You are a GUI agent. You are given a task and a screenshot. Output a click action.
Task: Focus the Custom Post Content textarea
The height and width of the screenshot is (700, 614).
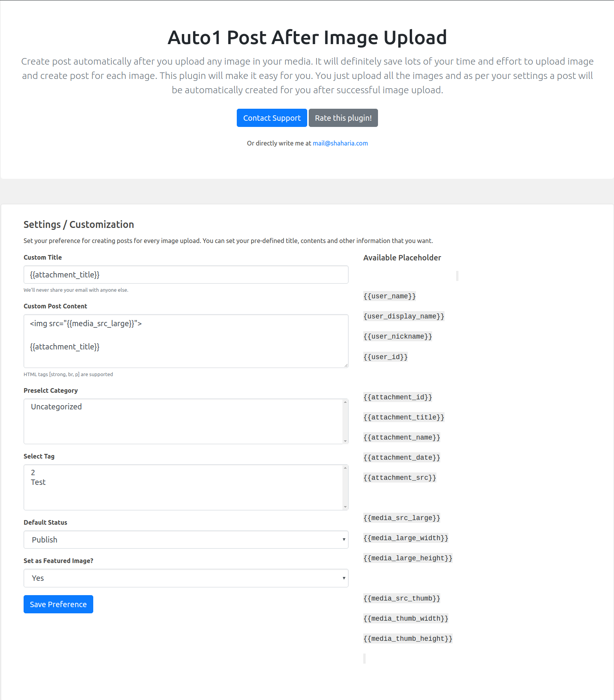point(186,341)
